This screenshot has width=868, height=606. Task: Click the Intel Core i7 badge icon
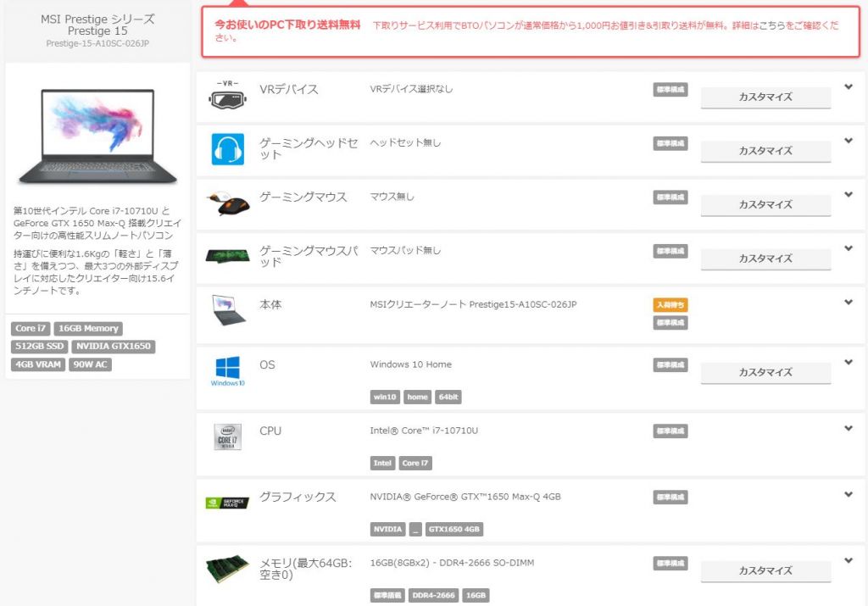coord(227,436)
